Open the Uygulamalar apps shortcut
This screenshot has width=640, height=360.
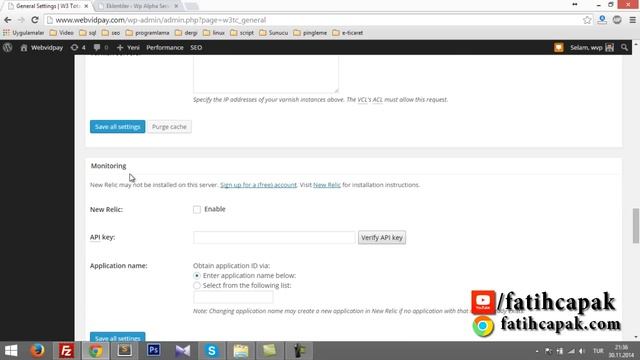[23, 33]
